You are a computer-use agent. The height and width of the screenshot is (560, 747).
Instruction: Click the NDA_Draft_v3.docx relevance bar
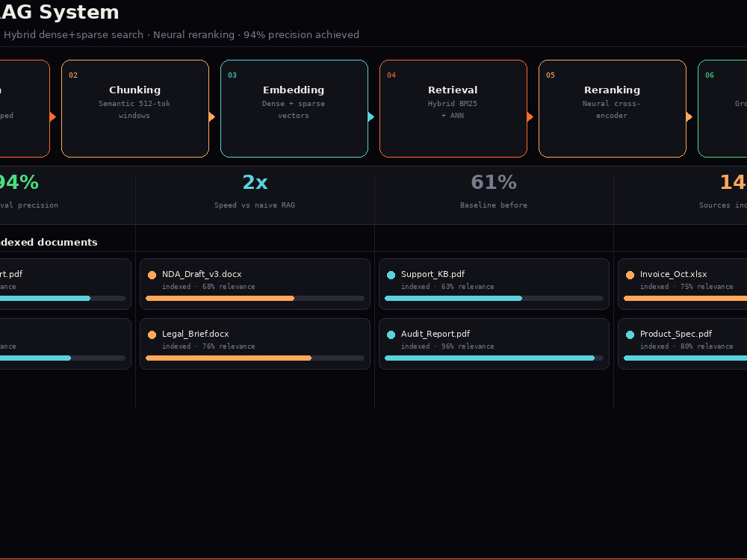pyautogui.click(x=255, y=298)
